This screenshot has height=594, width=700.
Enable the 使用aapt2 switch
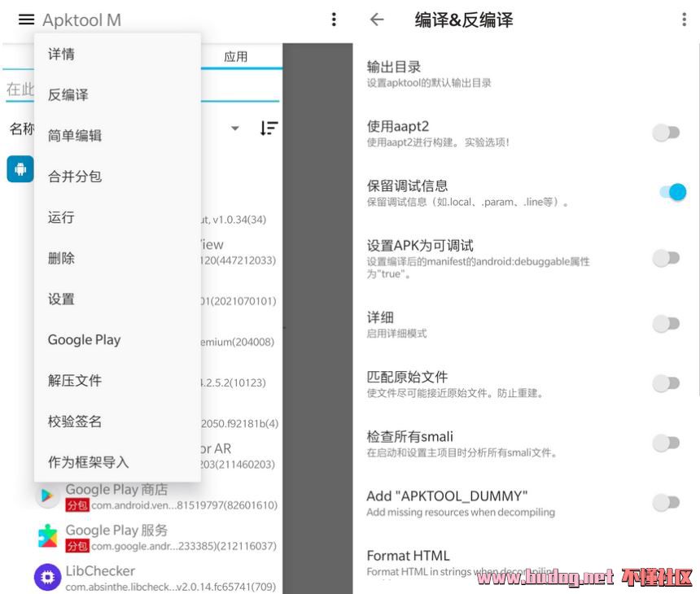tap(666, 133)
